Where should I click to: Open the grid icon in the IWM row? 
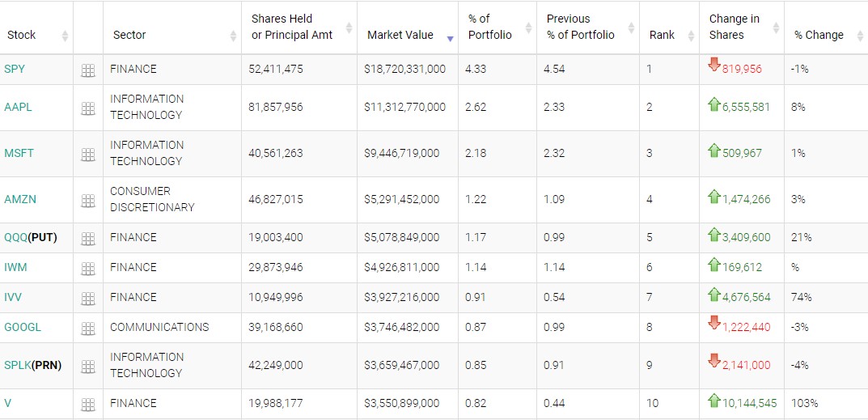88,269
